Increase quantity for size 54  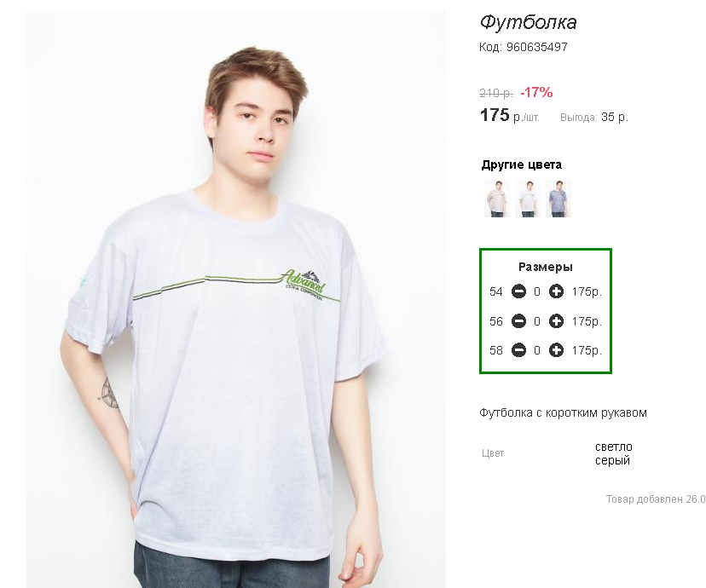556,292
